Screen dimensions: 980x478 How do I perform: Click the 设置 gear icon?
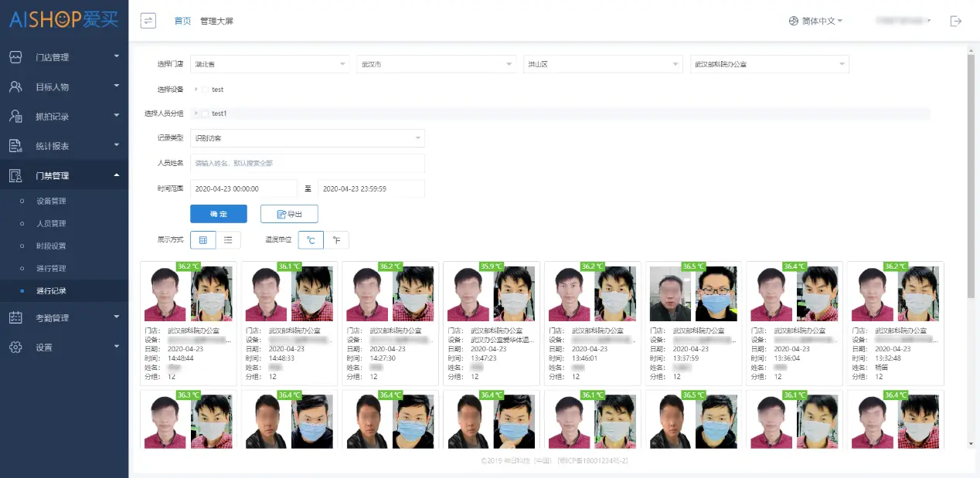click(x=15, y=347)
